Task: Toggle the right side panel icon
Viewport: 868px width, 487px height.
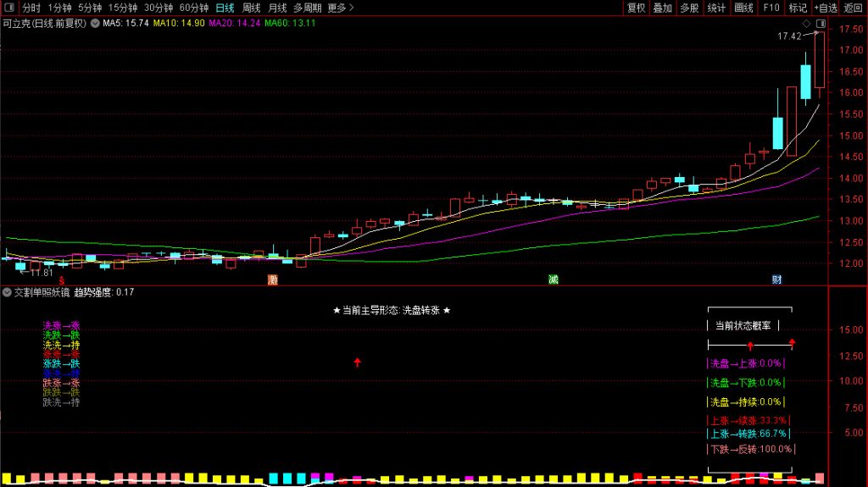Action: point(820,23)
